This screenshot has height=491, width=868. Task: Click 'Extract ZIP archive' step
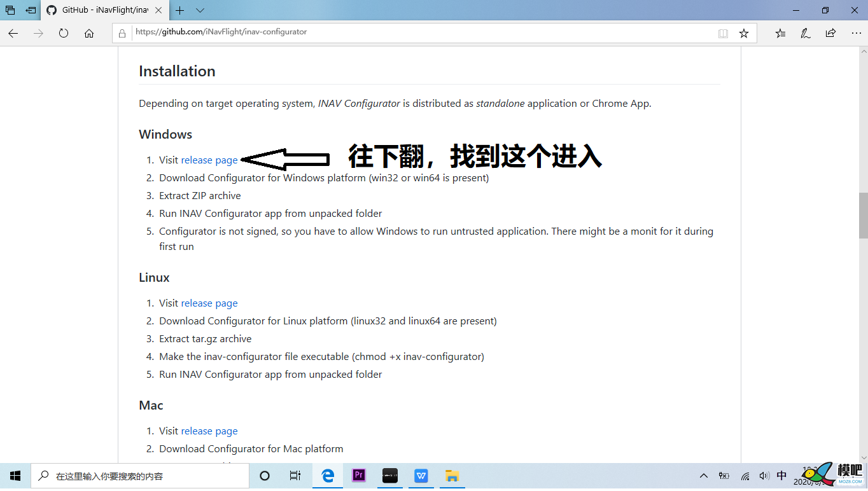200,196
